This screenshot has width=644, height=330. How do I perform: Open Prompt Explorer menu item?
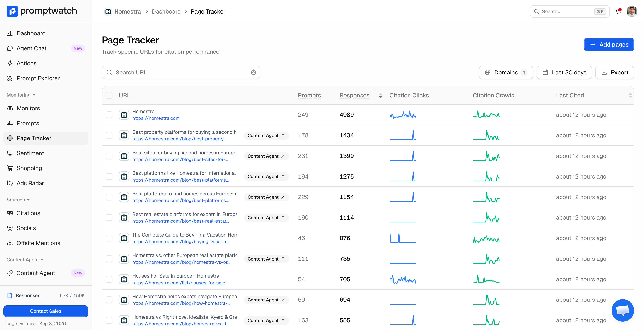(x=46, y=78)
